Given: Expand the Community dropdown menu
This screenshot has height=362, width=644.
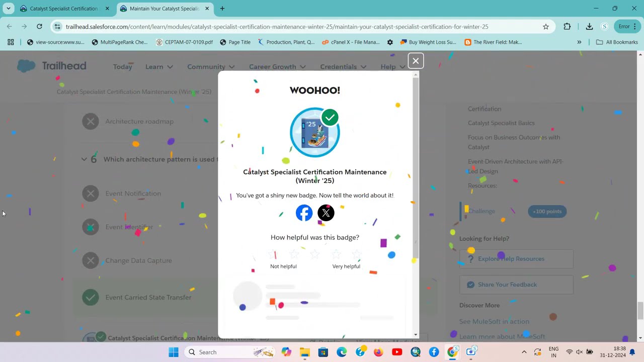Looking at the screenshot, I should (x=211, y=66).
